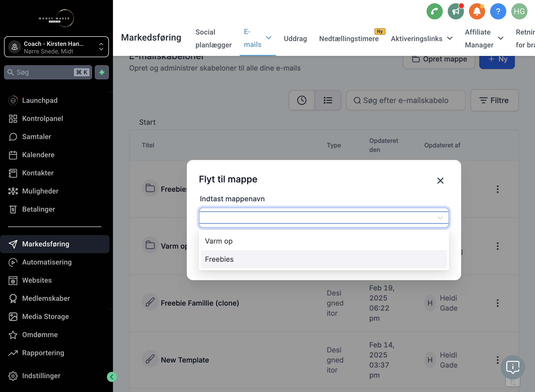Open three-dot menu for New Template row
The width and height of the screenshot is (535, 392).
497,360
